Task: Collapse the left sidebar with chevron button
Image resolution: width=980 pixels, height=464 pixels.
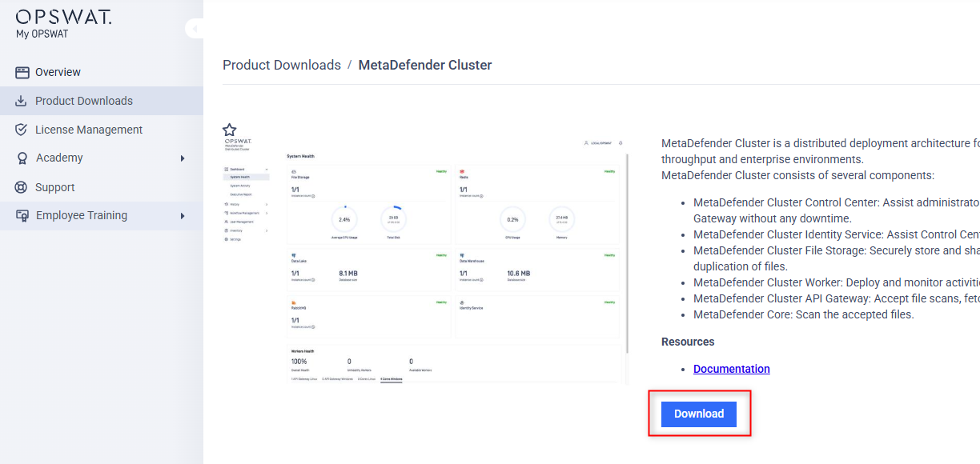Action: coord(195,29)
